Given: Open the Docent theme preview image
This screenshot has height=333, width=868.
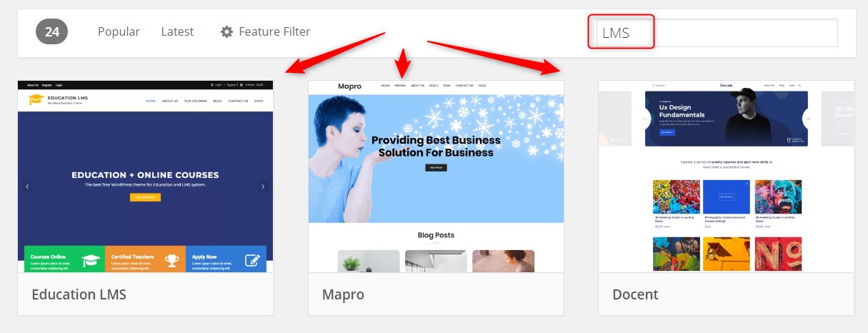Looking at the screenshot, I should pyautogui.click(x=726, y=176).
